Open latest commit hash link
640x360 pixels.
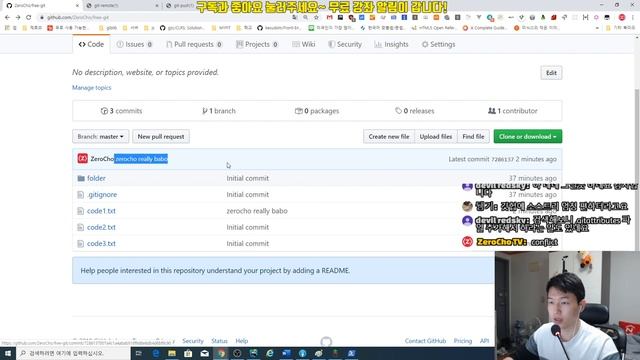coord(502,159)
